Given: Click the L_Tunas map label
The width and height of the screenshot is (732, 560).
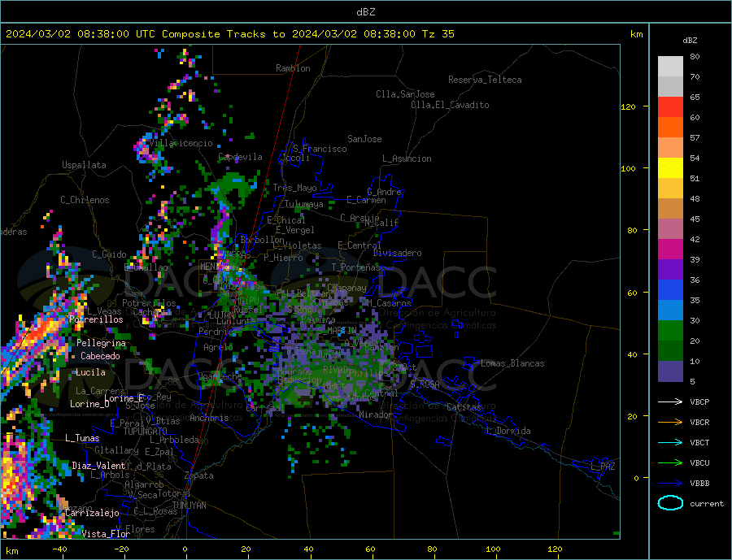Looking at the screenshot, I should tap(82, 438).
